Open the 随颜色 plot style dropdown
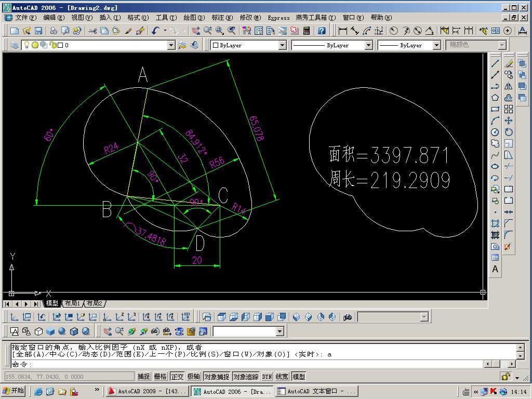The width and height of the screenshot is (532, 399). click(x=502, y=45)
